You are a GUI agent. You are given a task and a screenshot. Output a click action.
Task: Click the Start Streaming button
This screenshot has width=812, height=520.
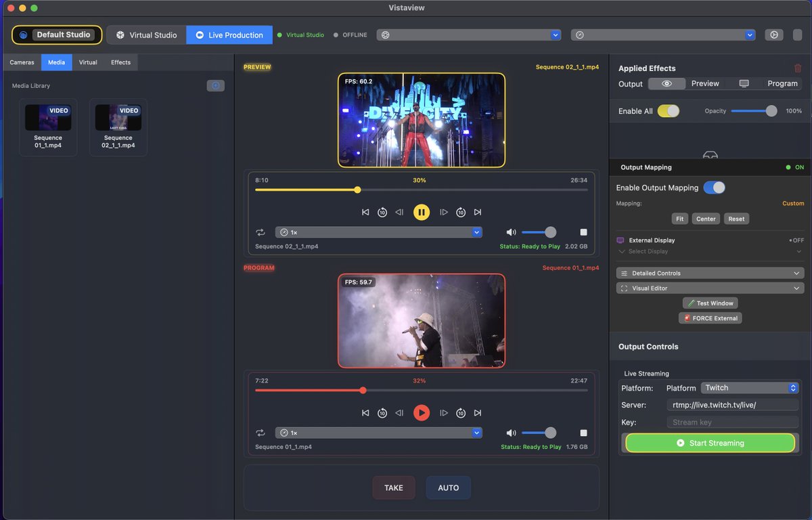tap(710, 443)
